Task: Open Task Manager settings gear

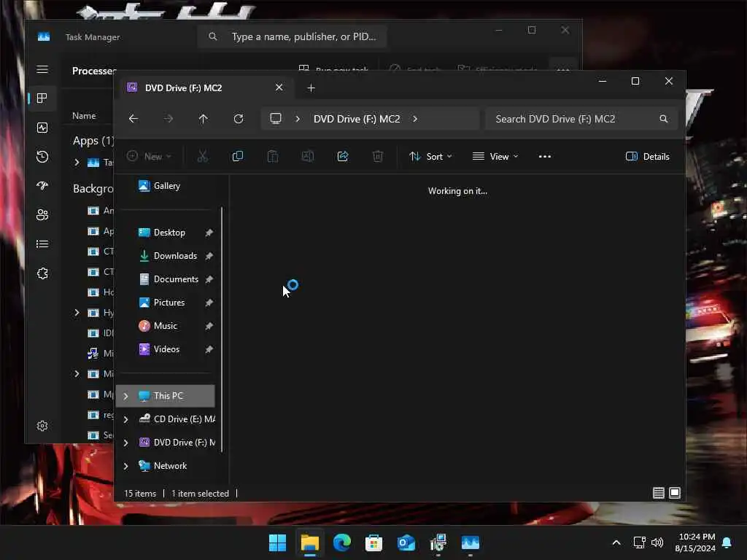Action: point(42,426)
